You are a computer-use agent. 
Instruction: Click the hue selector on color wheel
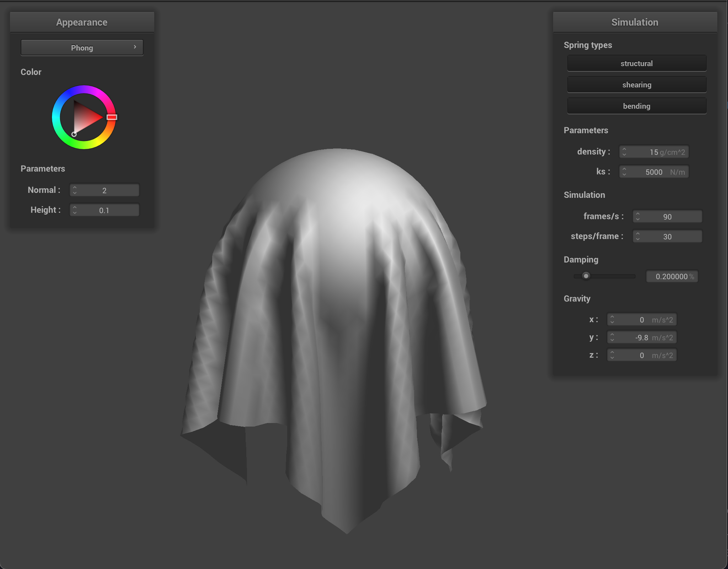point(112,117)
